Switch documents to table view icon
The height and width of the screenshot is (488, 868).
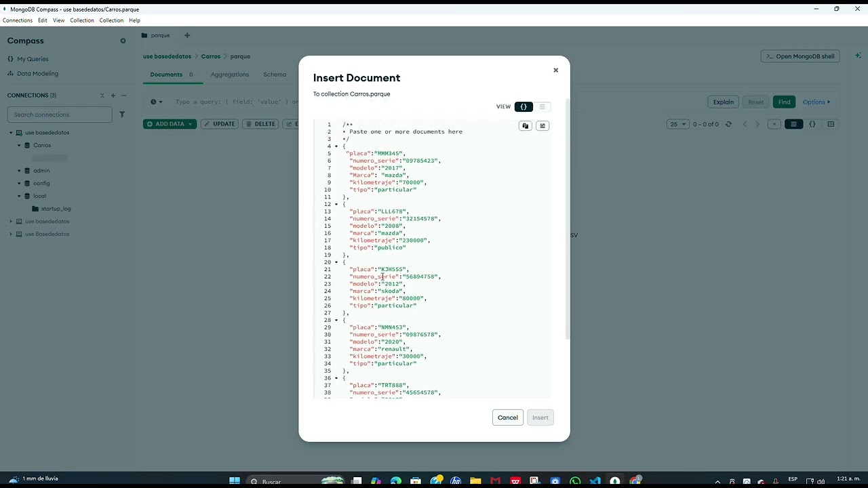click(831, 124)
